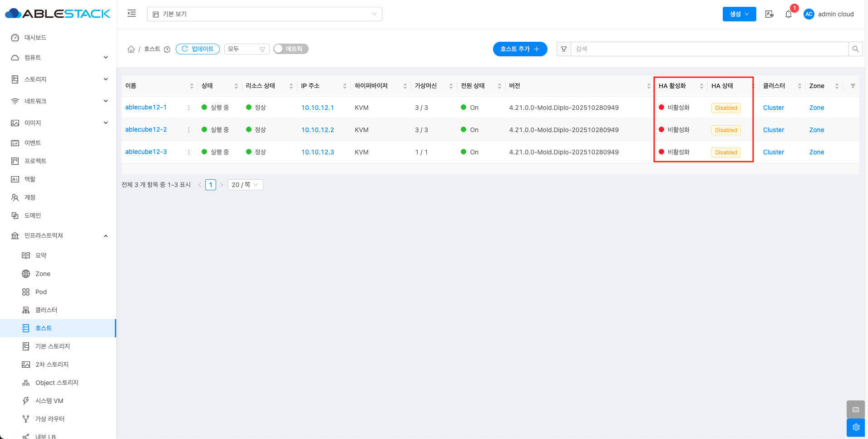Screen dimensions: 868x439
Task: Click the notification bell icon
Action: point(789,15)
